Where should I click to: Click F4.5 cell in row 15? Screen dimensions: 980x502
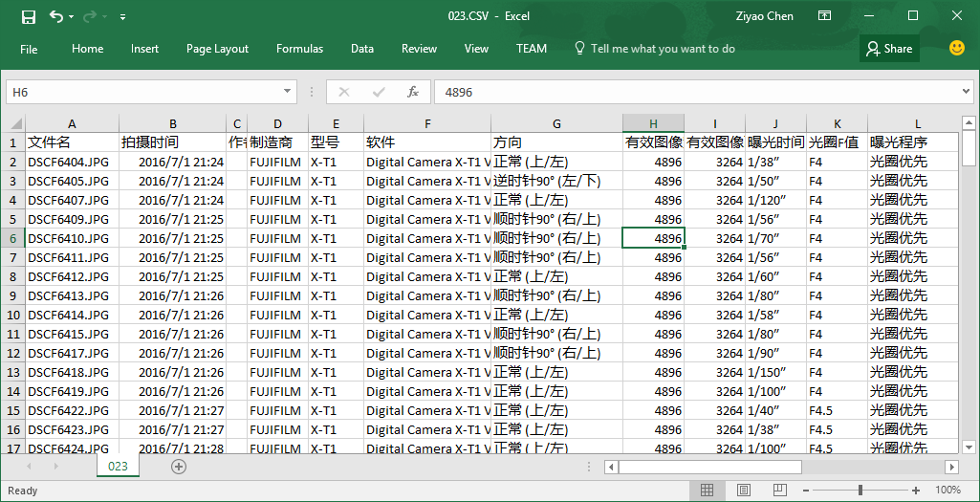point(837,410)
